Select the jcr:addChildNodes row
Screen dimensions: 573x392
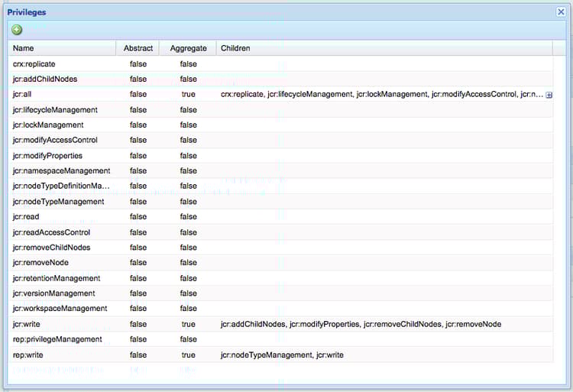point(280,79)
